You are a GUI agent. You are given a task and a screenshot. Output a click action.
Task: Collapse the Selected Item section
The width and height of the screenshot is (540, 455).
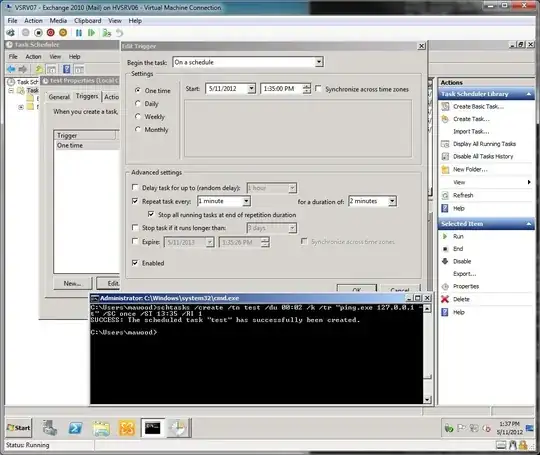[x=528, y=224]
